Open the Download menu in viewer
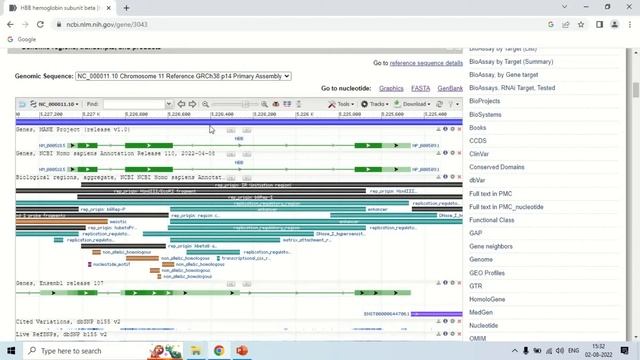This screenshot has width=640, height=360. 411,104
